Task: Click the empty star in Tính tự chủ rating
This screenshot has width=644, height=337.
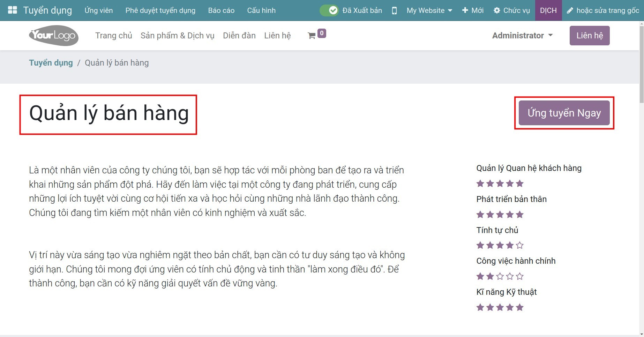Action: coord(520,245)
